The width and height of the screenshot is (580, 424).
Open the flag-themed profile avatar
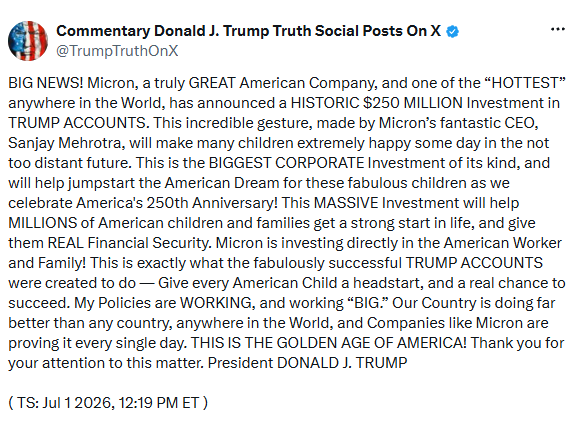(x=28, y=41)
